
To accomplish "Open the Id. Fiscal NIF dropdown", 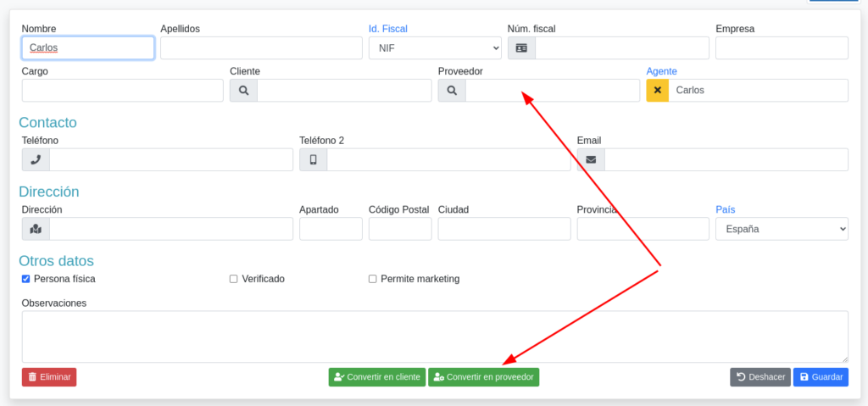I will click(435, 48).
